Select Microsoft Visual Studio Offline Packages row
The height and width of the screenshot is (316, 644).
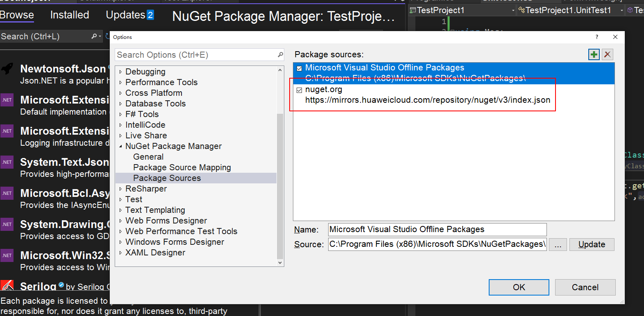point(454,73)
